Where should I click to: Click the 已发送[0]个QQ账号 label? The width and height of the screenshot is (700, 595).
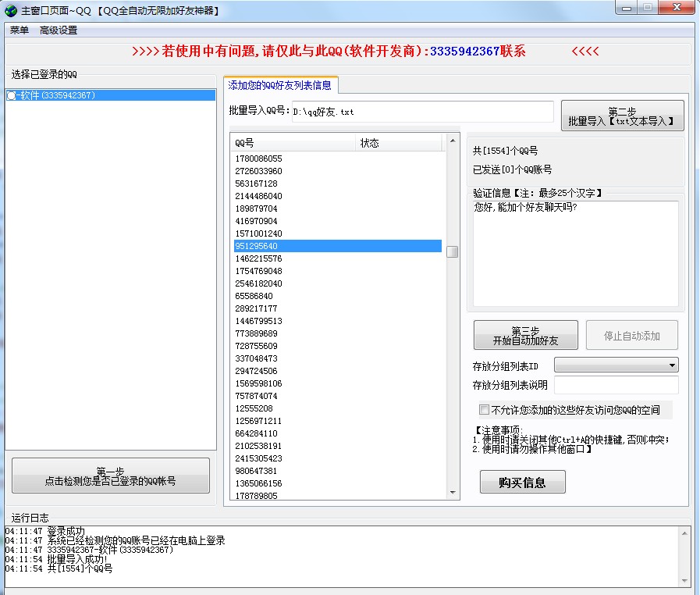512,169
